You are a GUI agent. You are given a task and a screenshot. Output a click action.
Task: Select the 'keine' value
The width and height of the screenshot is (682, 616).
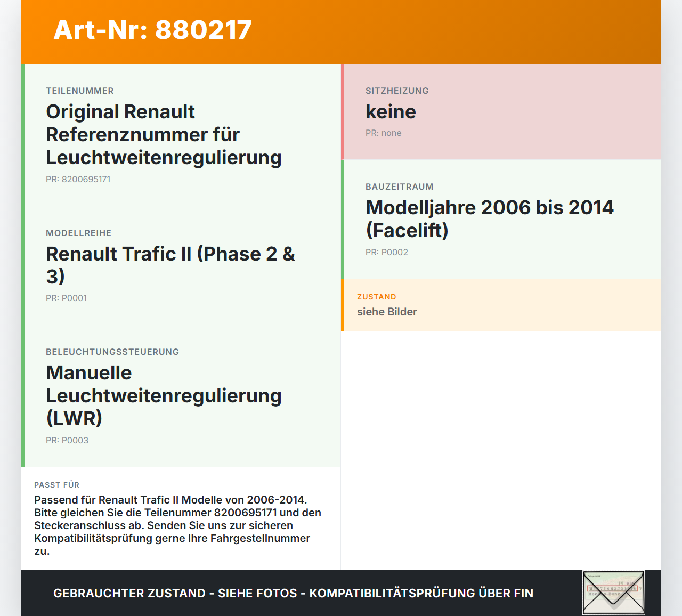click(x=391, y=112)
